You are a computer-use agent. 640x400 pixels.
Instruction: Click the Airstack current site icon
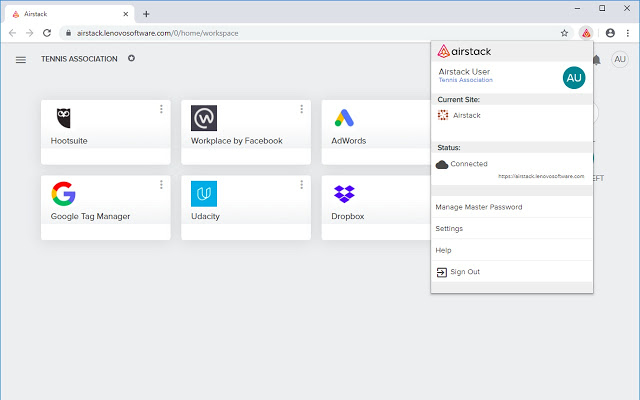pyautogui.click(x=443, y=115)
